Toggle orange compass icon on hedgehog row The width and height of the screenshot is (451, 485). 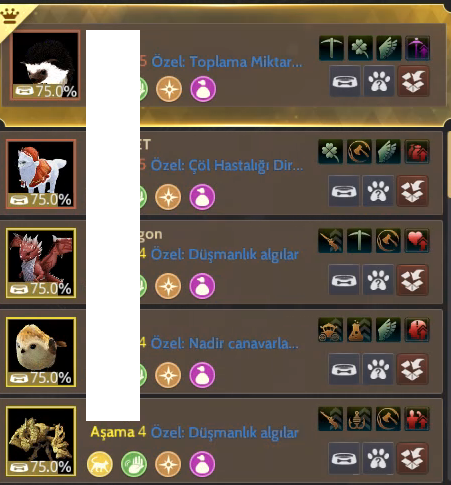click(169, 89)
